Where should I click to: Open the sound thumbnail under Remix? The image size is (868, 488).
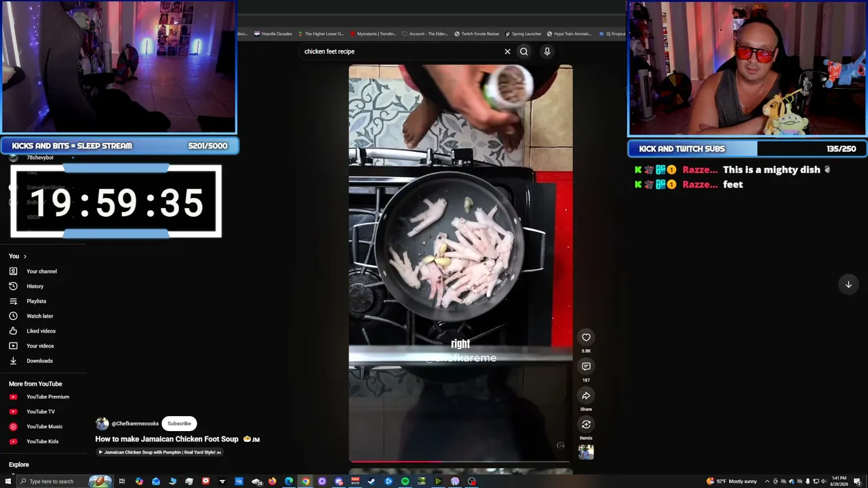pyautogui.click(x=586, y=452)
